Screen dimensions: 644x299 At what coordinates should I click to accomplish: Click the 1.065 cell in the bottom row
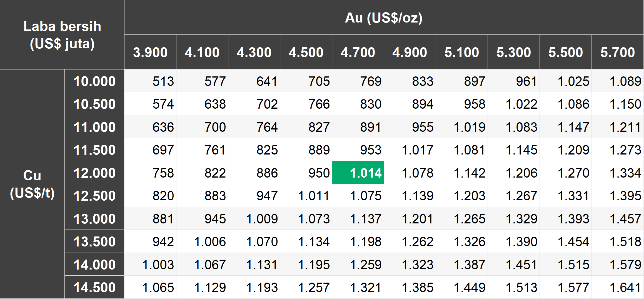(x=150, y=287)
